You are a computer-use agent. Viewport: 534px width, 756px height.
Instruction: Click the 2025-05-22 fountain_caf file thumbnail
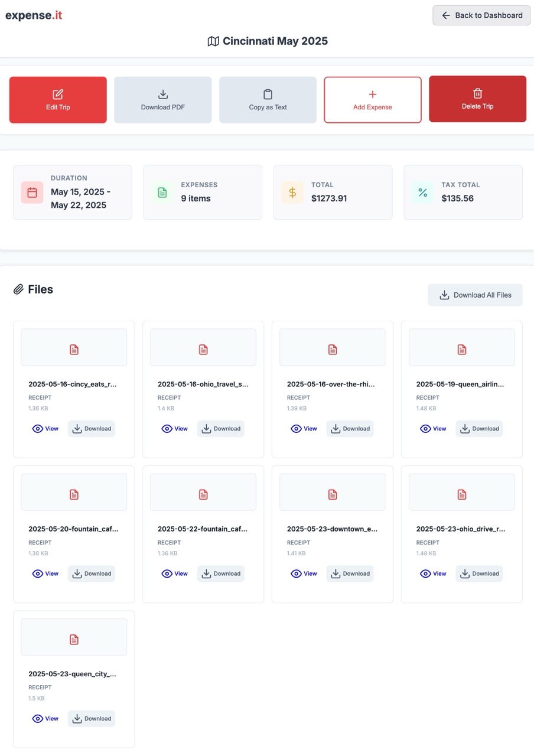pyautogui.click(x=203, y=492)
